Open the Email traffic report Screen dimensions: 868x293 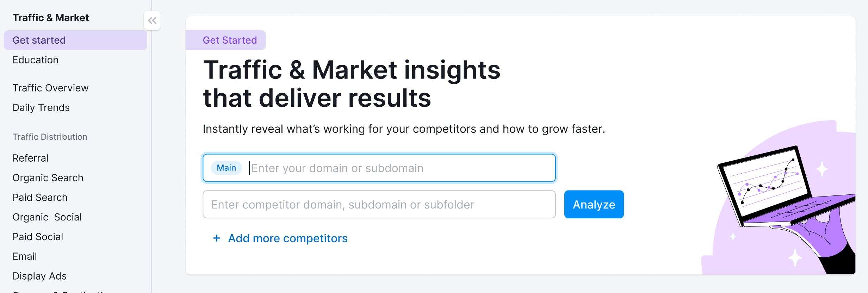click(x=25, y=256)
